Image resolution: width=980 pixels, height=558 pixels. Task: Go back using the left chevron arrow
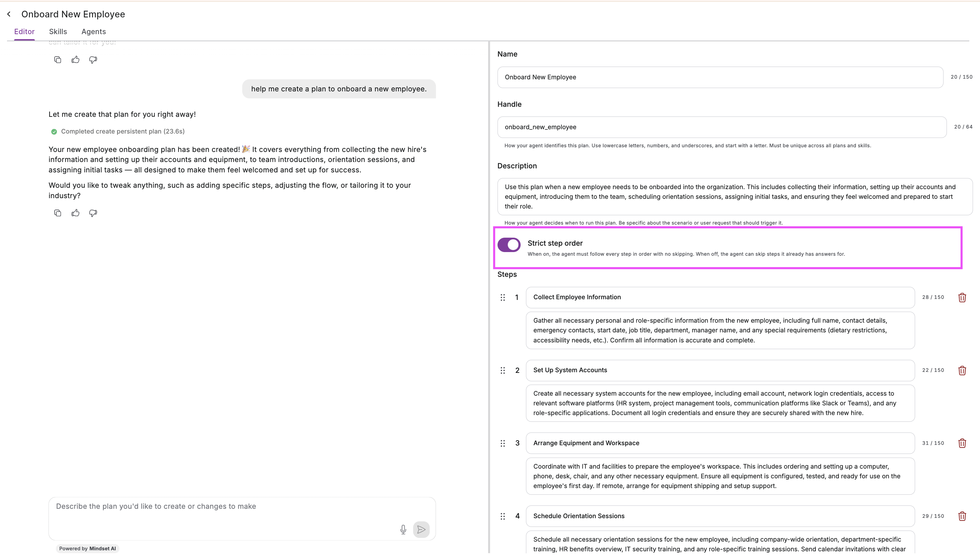pyautogui.click(x=9, y=14)
